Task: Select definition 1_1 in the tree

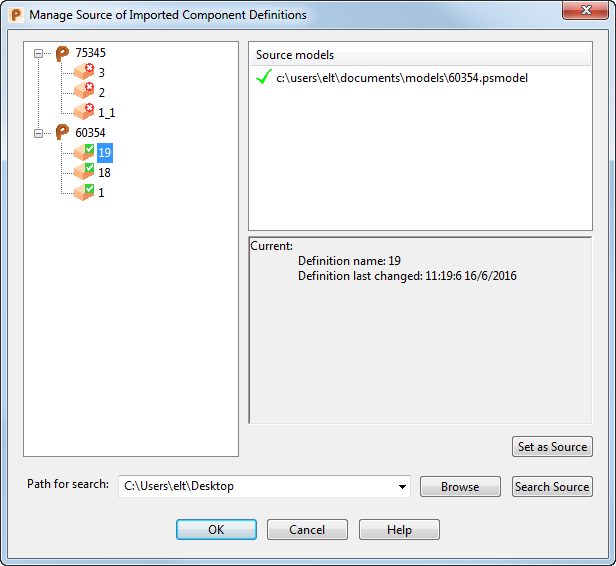Action: [106, 113]
